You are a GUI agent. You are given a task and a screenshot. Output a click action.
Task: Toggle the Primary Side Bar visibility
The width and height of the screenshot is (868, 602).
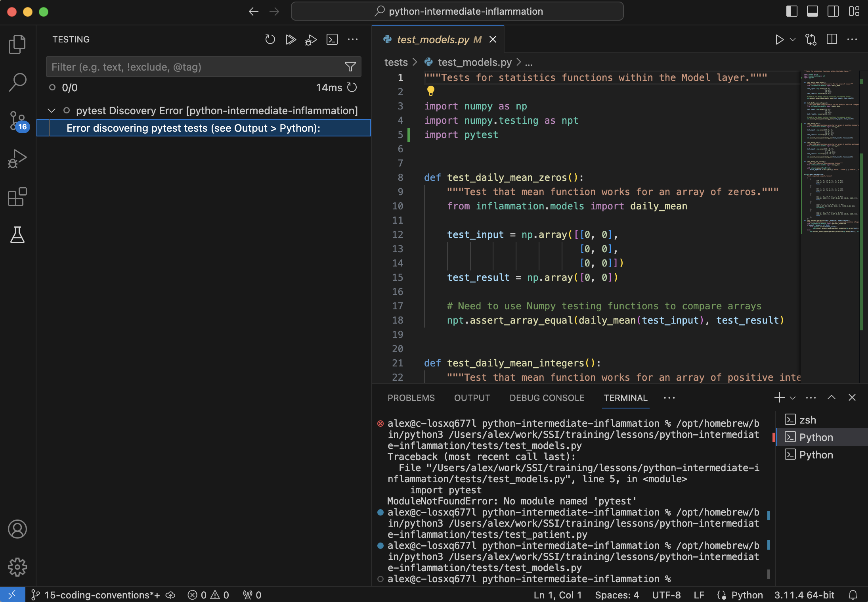click(792, 12)
